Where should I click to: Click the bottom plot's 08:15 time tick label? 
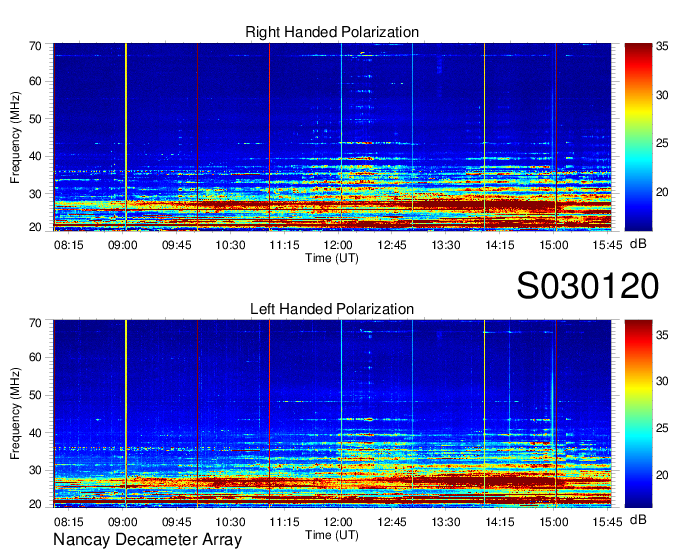click(68, 522)
